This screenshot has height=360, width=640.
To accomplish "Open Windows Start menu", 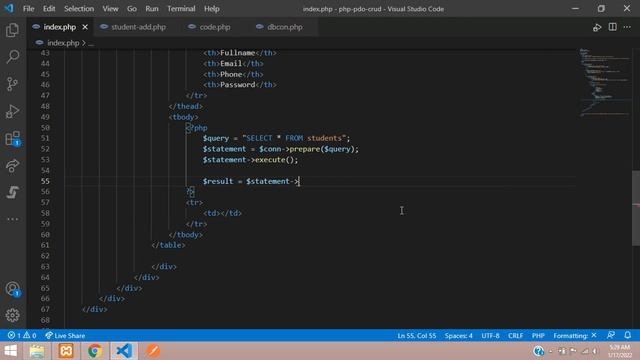I will (10, 351).
